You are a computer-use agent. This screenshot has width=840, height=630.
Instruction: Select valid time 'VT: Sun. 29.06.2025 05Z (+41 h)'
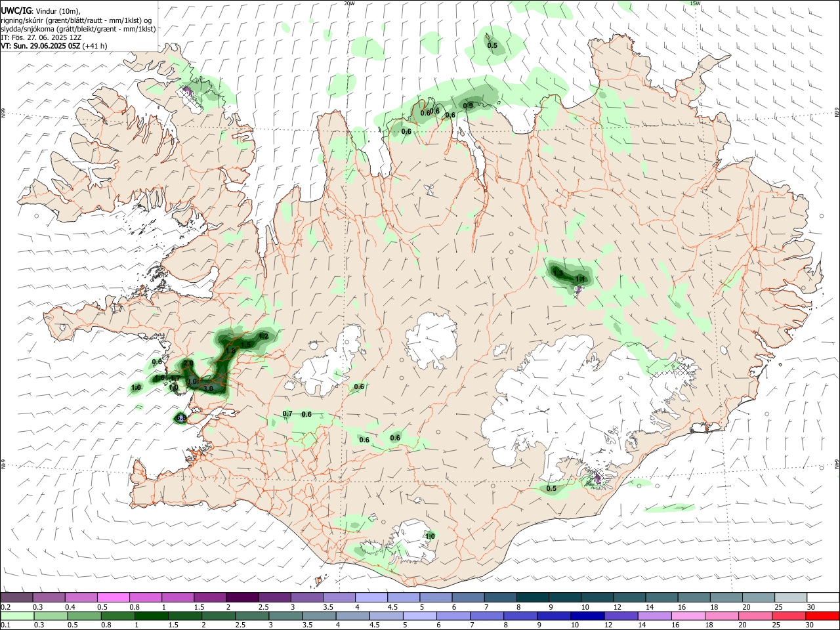click(x=54, y=46)
